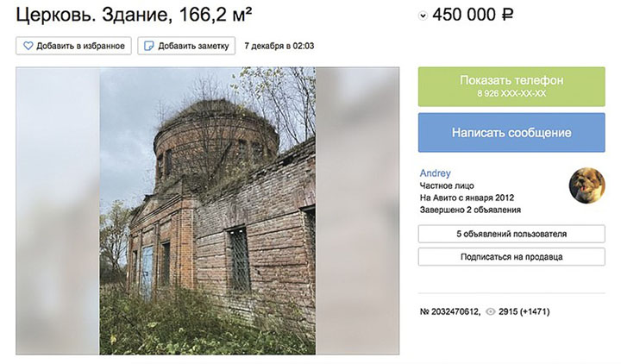Open seller profile link Andrey

435,173
